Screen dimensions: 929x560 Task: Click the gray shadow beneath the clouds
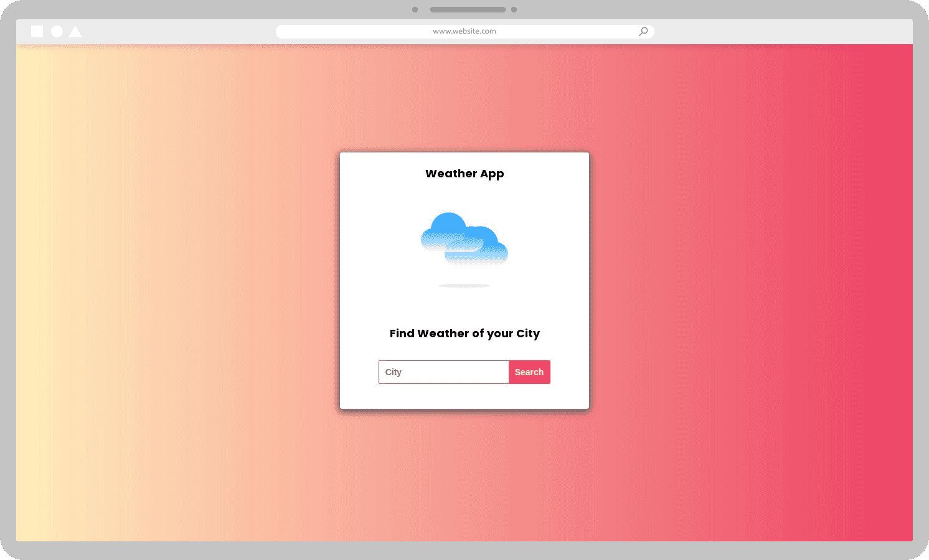pos(464,286)
